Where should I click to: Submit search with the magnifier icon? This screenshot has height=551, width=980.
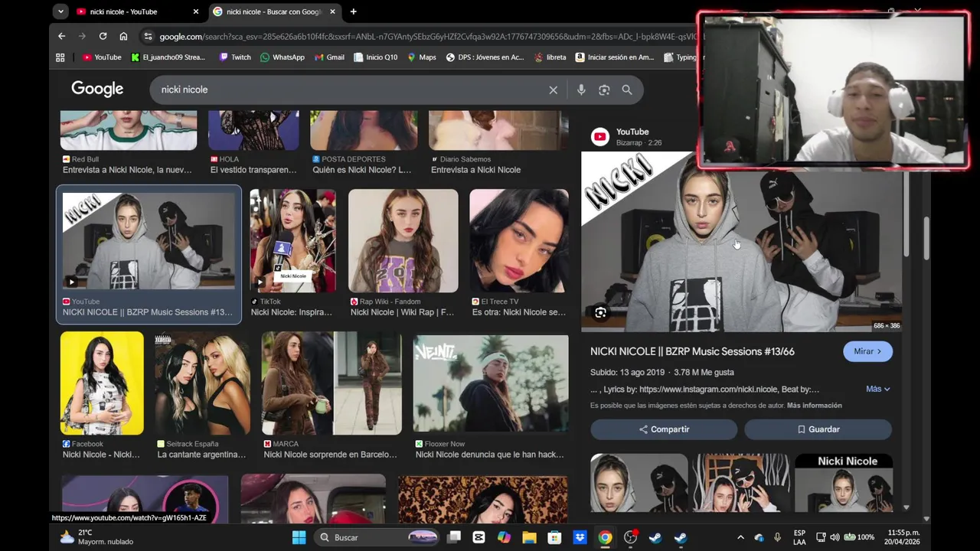click(x=627, y=90)
